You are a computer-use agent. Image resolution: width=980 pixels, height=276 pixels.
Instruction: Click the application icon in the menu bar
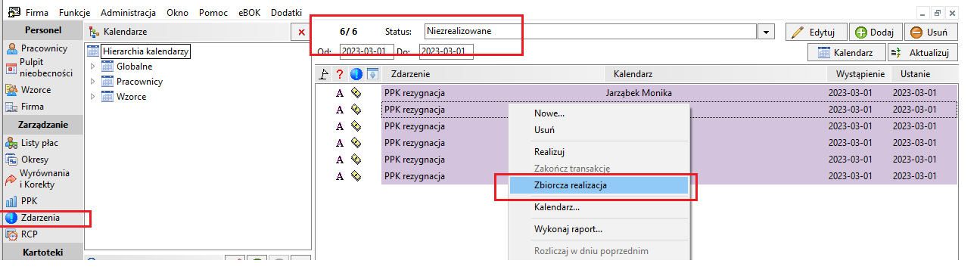(14, 13)
